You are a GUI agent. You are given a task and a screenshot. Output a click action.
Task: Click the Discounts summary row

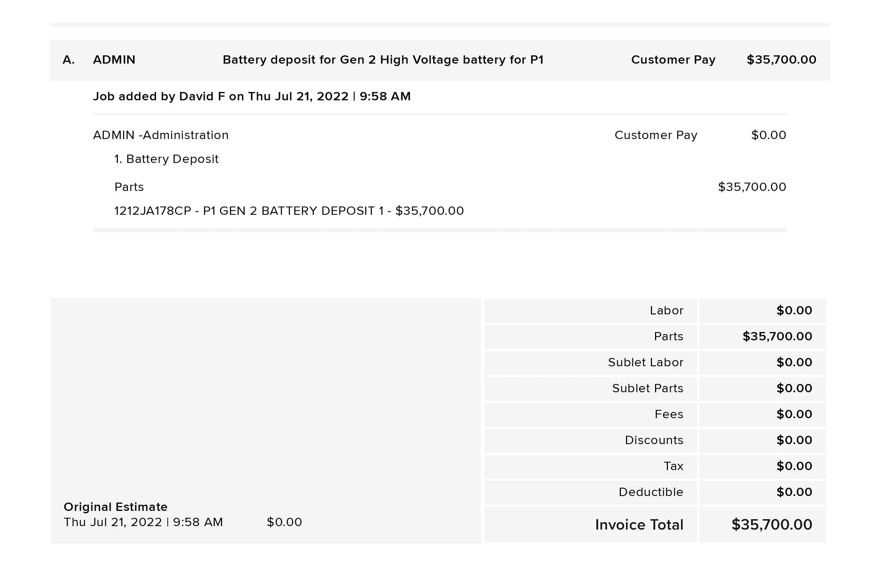(655, 440)
